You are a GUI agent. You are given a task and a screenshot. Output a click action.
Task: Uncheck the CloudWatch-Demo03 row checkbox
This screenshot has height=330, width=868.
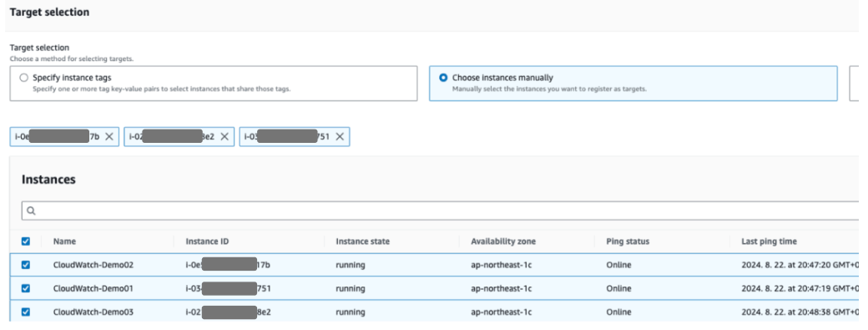pyautogui.click(x=26, y=312)
